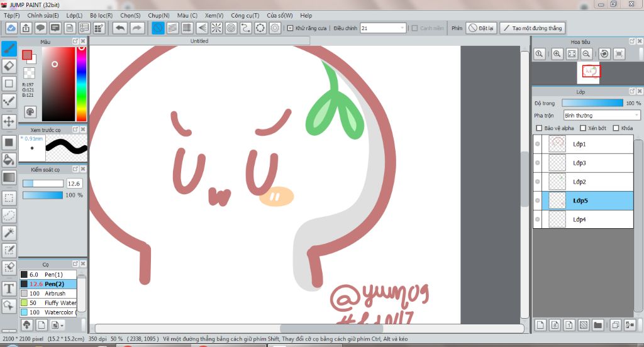
Task: Select the Gradient tool
Action: click(9, 178)
